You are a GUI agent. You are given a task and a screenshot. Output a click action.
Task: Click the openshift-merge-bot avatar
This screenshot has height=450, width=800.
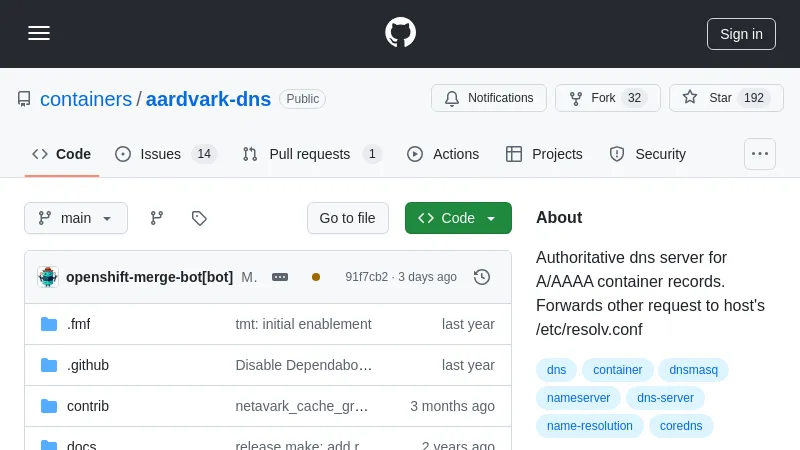(48, 277)
